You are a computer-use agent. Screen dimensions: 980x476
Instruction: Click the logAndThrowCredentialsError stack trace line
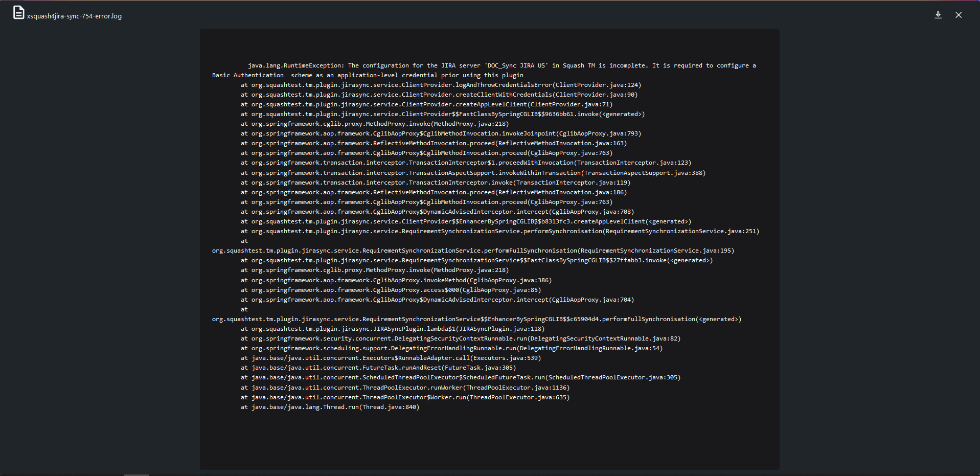[x=441, y=85]
